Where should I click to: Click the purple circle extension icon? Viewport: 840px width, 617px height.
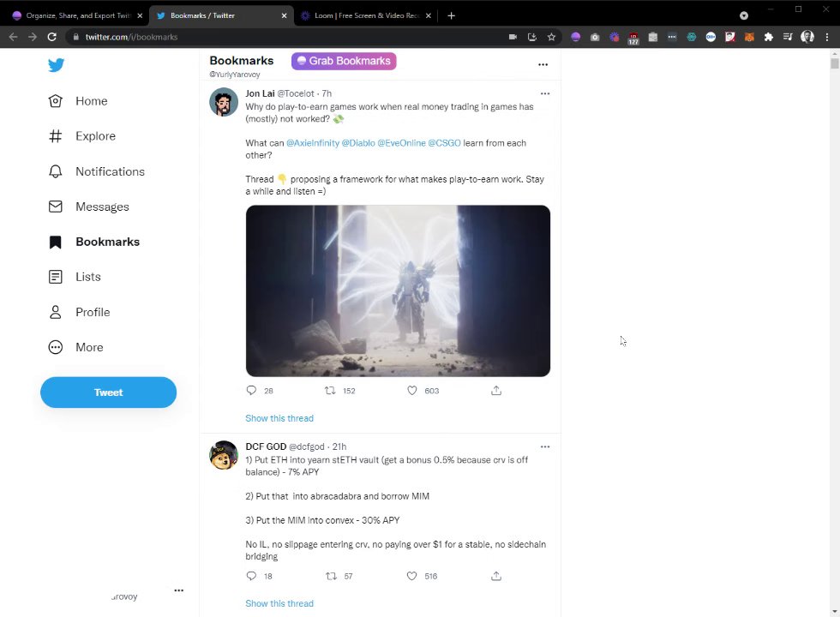pyautogui.click(x=575, y=37)
